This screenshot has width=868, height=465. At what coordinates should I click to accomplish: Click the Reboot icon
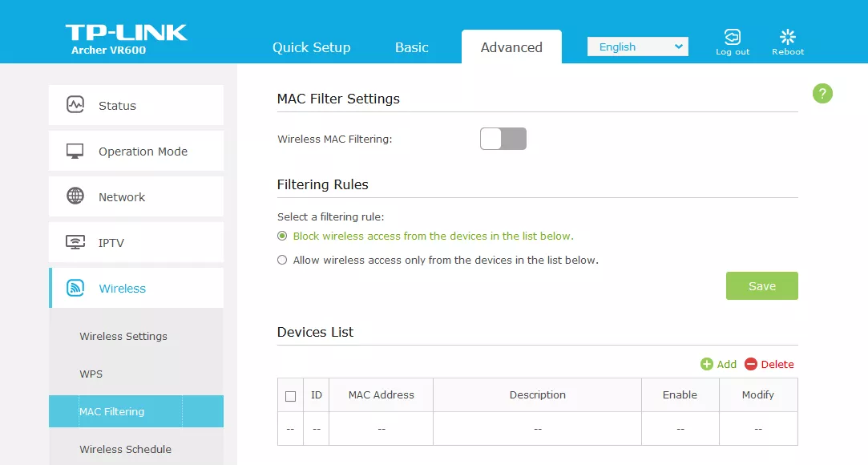coord(788,37)
